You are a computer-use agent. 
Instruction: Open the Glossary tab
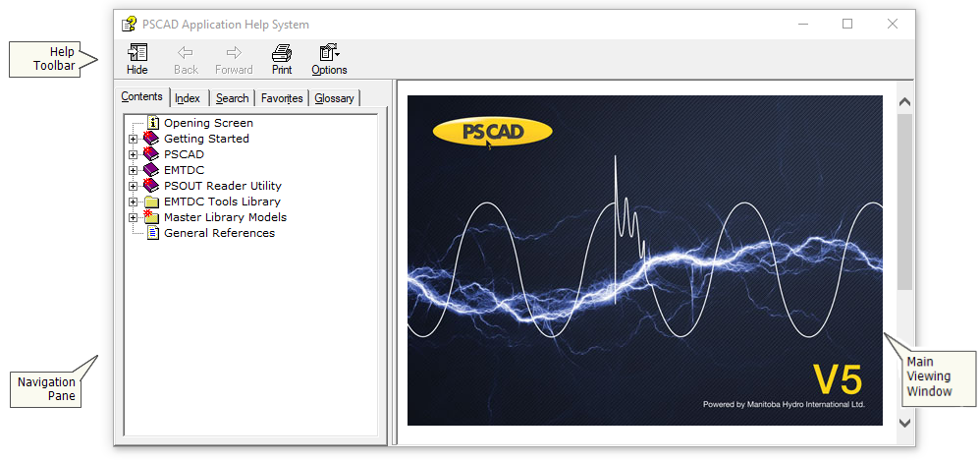[334, 98]
